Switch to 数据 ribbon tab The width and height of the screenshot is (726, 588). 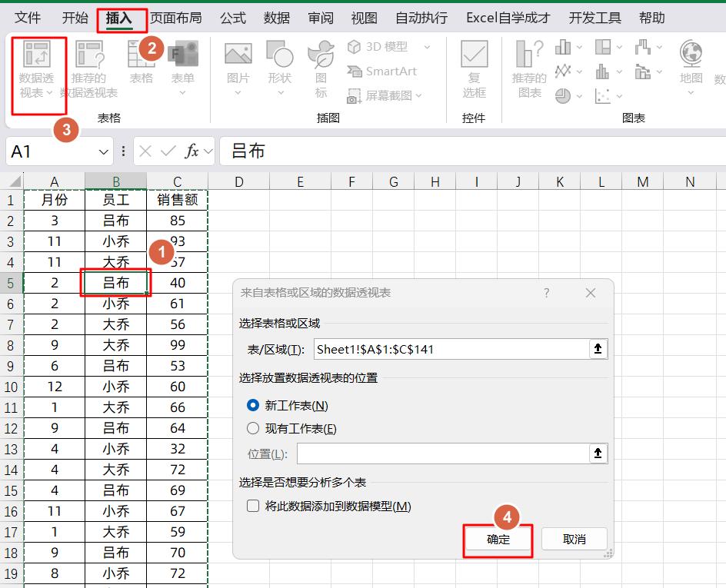coord(276,18)
